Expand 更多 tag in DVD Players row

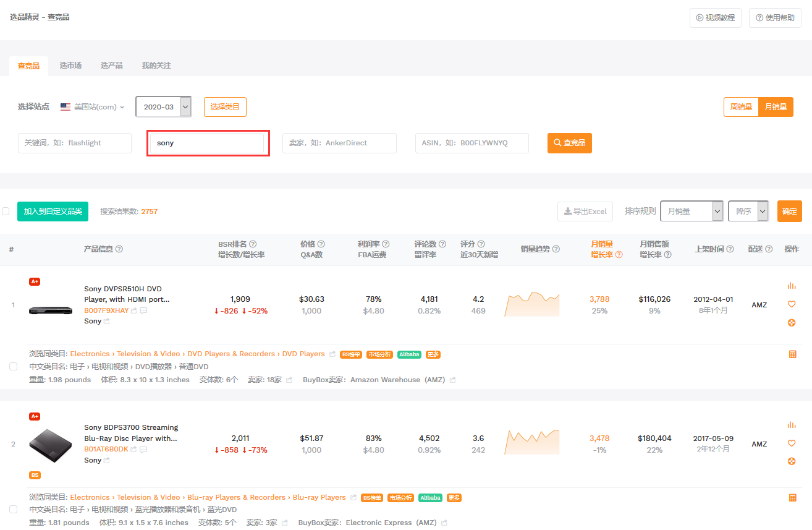click(433, 354)
